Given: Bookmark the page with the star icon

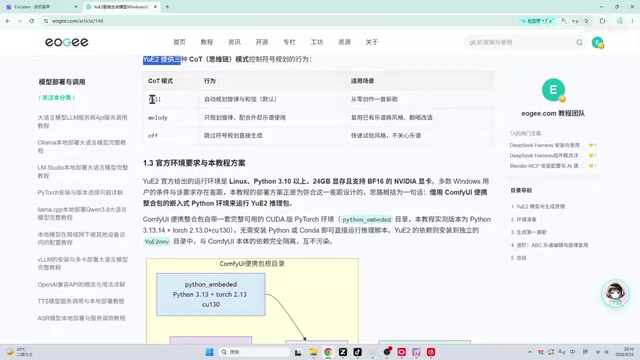Looking at the screenshot, I should pyautogui.click(x=587, y=21).
